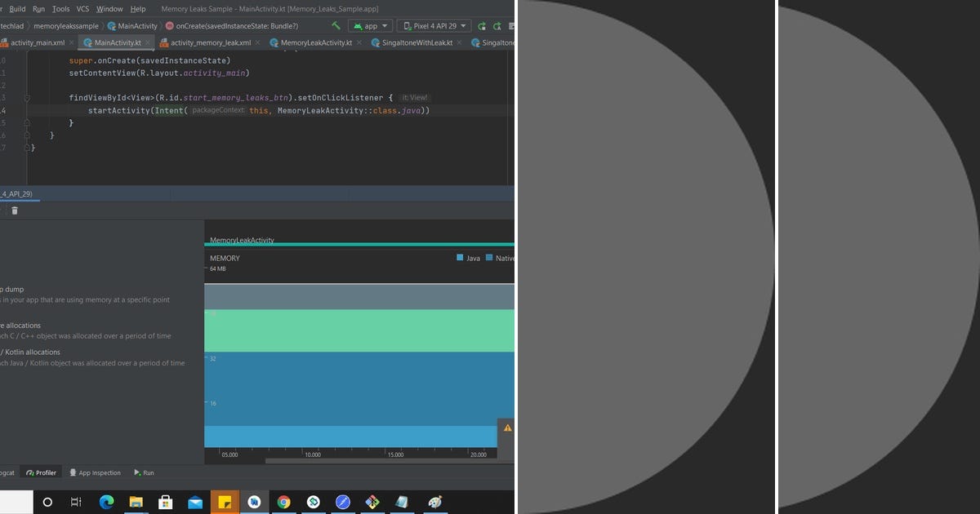Close the activity_memory_leak.xml tab
The width and height of the screenshot is (980, 514).
pos(259,42)
